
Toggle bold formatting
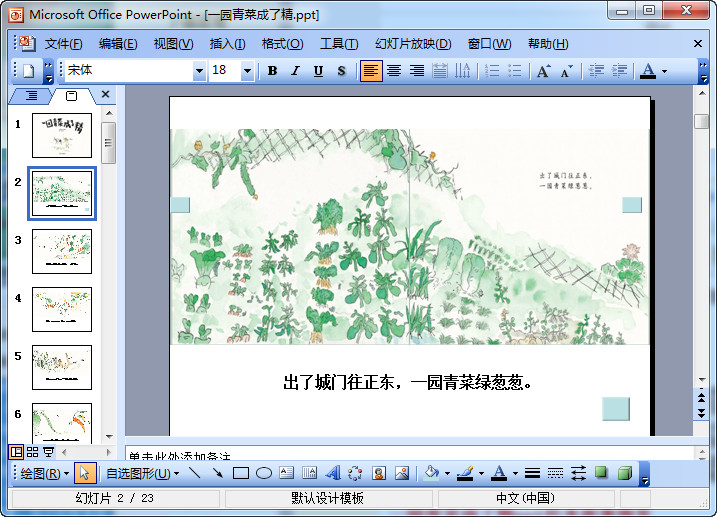coord(273,71)
